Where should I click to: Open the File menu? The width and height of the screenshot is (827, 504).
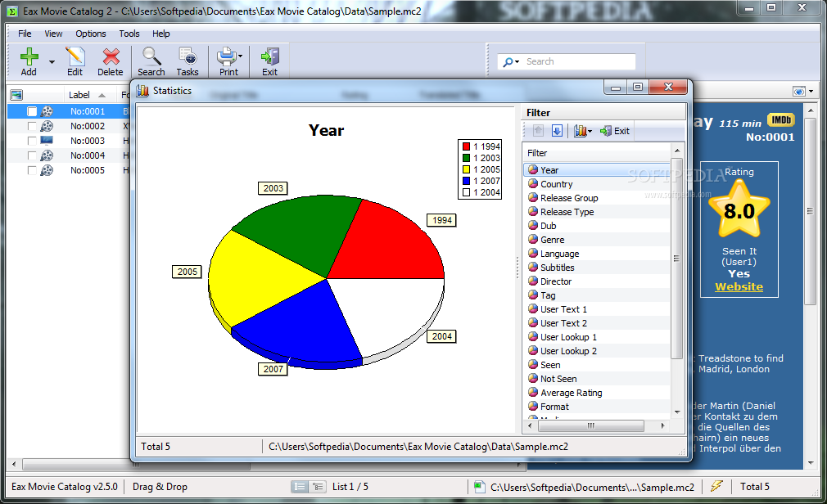click(x=25, y=34)
